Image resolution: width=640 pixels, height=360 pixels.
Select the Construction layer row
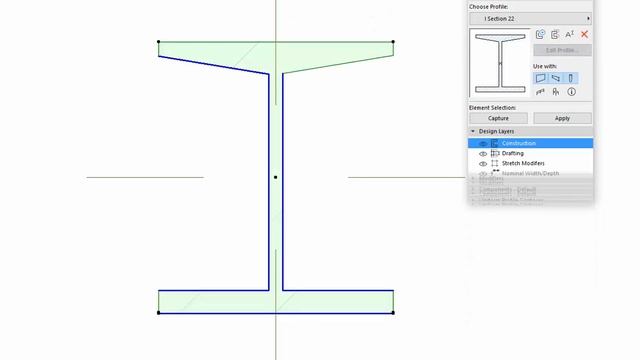(530, 143)
